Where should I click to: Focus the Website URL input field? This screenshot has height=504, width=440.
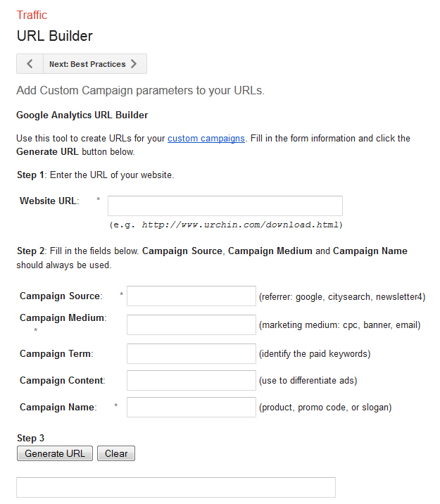click(225, 206)
